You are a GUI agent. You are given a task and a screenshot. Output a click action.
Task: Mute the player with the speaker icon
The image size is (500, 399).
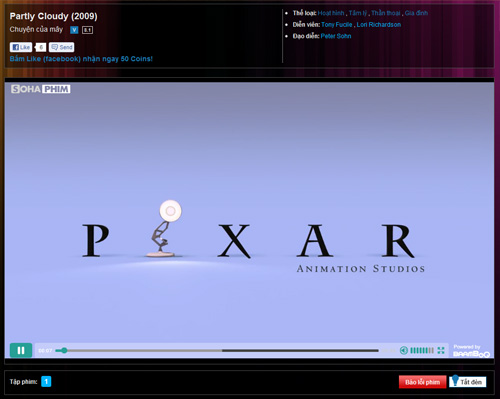click(x=404, y=350)
